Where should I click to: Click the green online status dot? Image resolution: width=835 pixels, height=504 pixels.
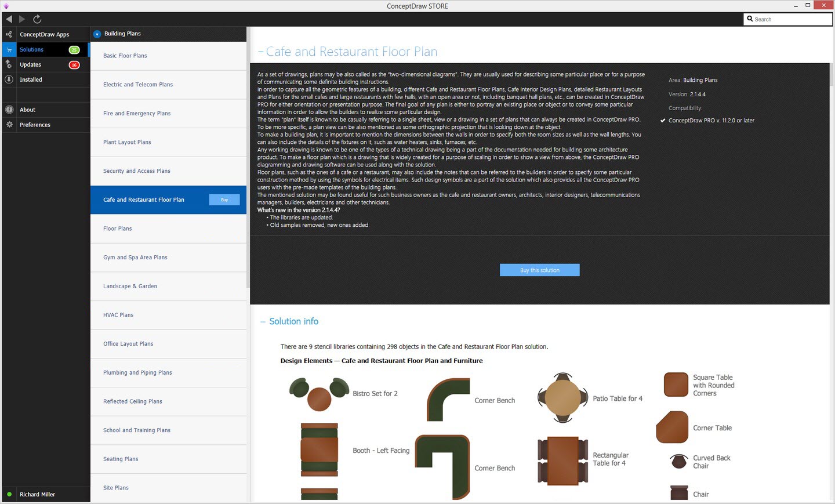point(9,494)
